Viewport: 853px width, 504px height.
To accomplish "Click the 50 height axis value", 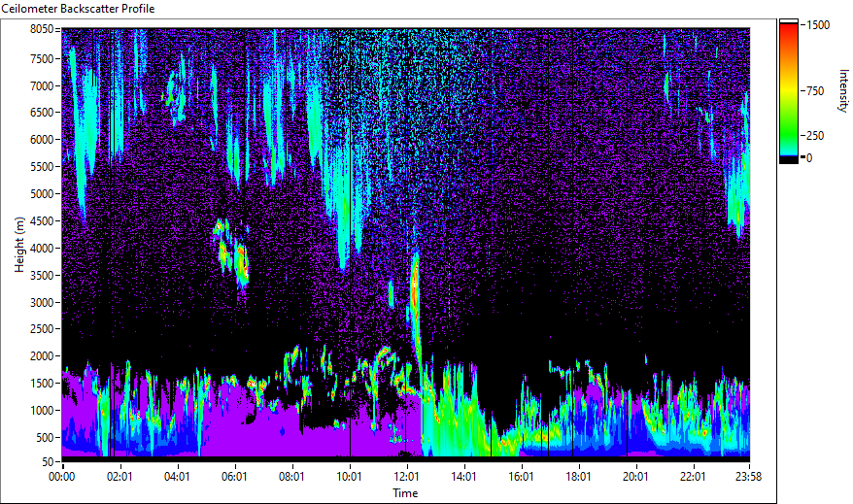I will point(48,462).
